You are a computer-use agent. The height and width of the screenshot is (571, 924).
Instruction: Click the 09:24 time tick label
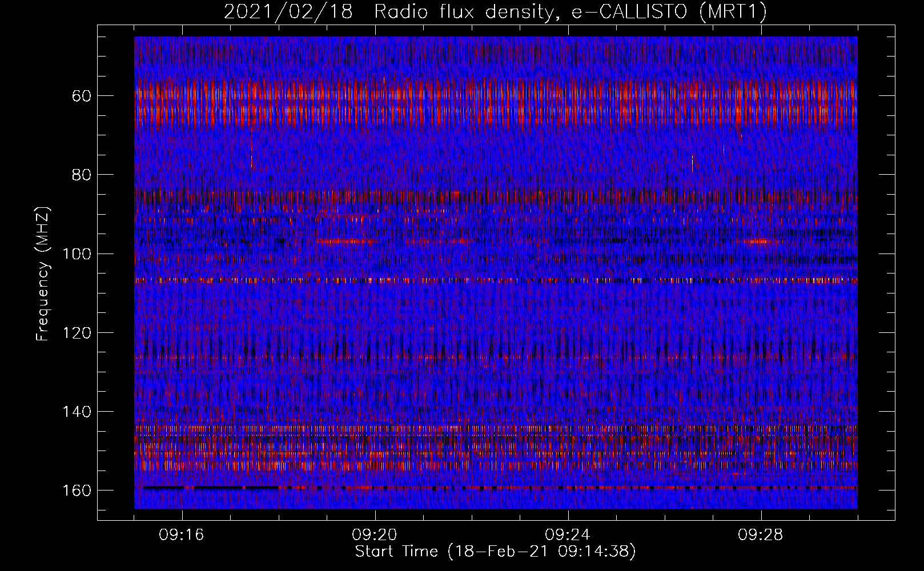click(568, 535)
